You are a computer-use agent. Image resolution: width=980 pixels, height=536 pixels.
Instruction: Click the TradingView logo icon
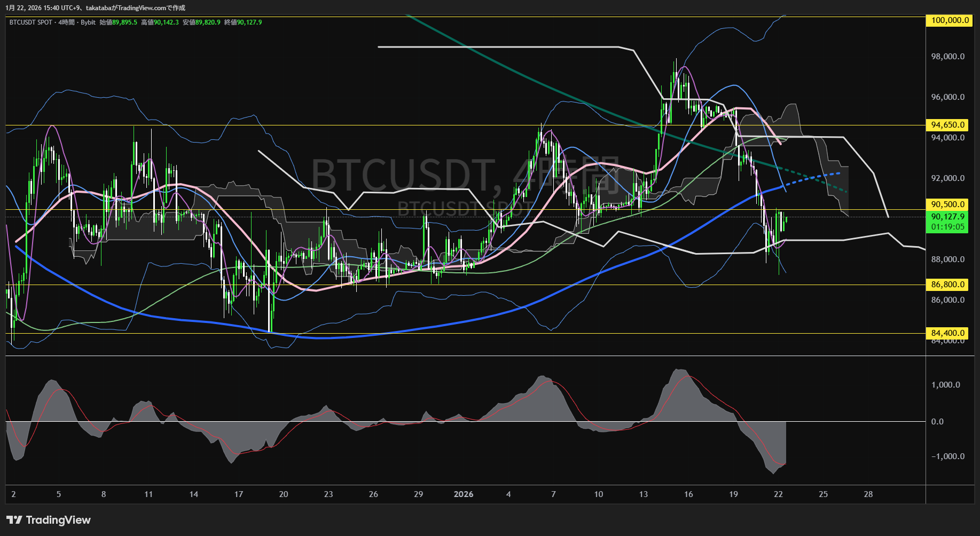coord(14,520)
